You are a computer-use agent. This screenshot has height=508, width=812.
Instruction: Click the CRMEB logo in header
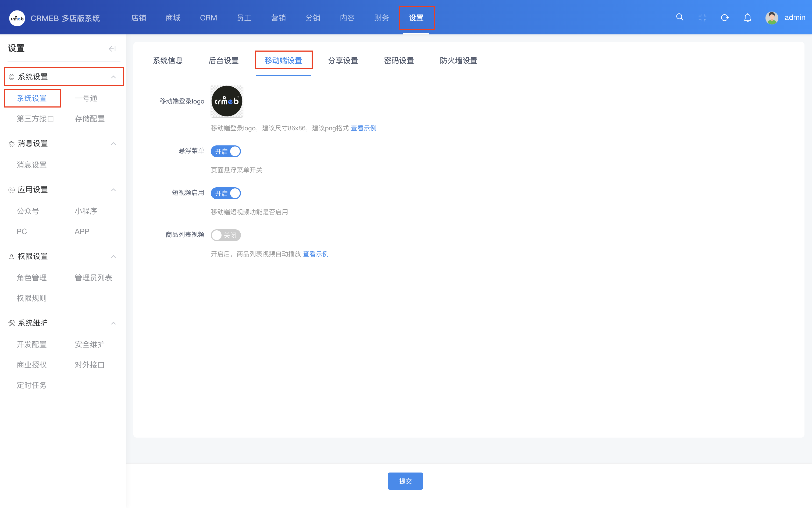pos(17,18)
